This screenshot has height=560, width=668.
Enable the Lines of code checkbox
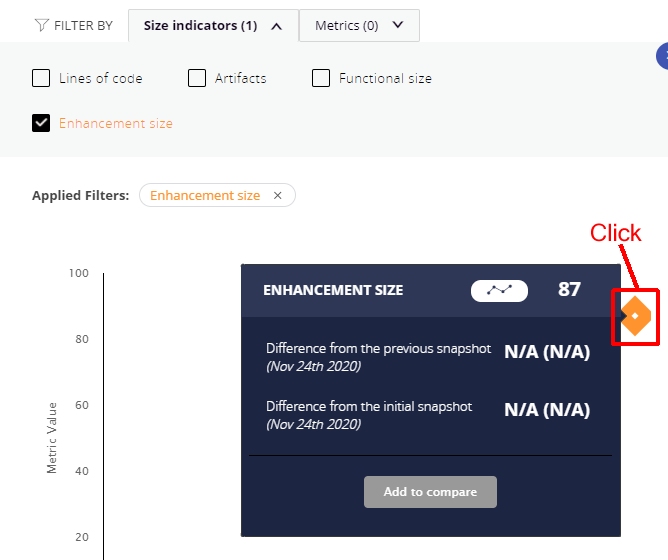(x=41, y=78)
